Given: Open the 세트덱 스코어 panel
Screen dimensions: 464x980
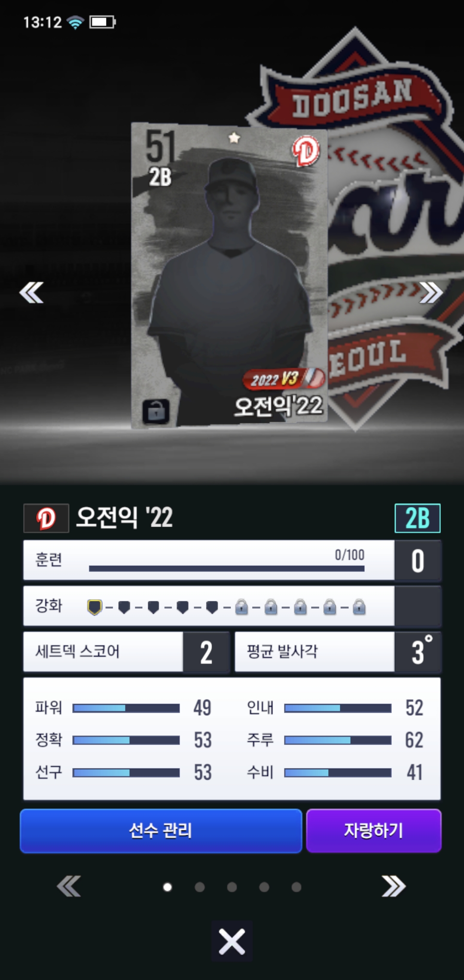Looking at the screenshot, I should pyautogui.click(x=126, y=652).
